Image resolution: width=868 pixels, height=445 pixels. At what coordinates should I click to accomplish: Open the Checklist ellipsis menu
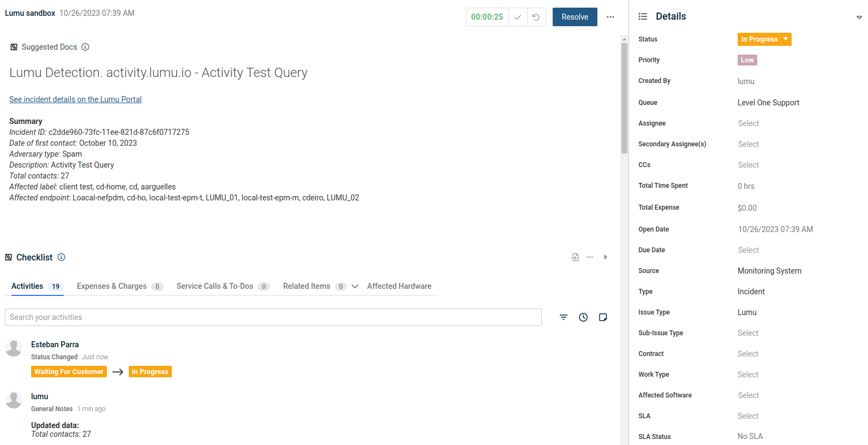coord(590,257)
